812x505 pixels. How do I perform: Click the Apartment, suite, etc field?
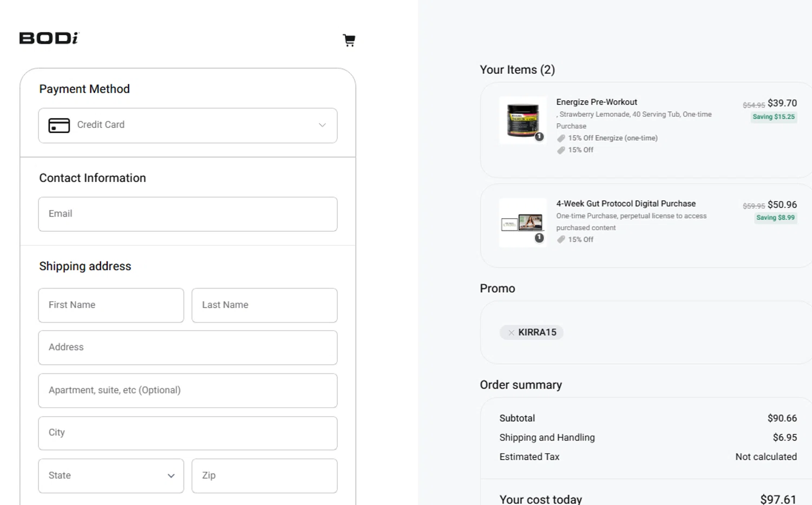(x=188, y=390)
